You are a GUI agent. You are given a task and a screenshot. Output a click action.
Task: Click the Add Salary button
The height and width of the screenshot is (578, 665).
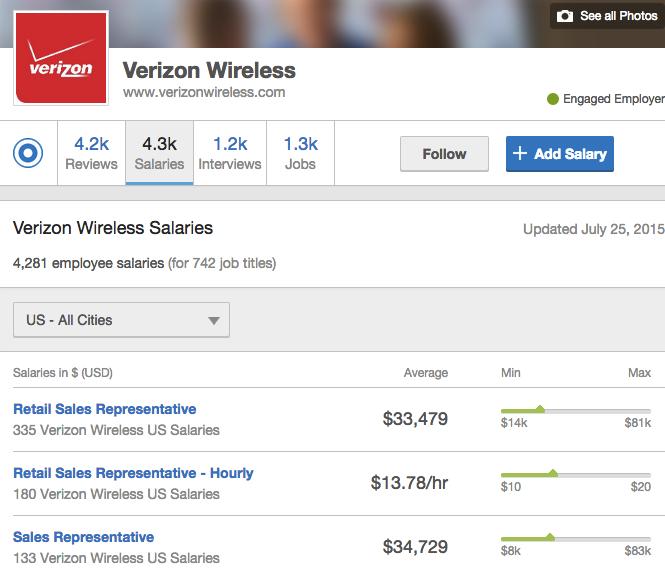pos(559,154)
